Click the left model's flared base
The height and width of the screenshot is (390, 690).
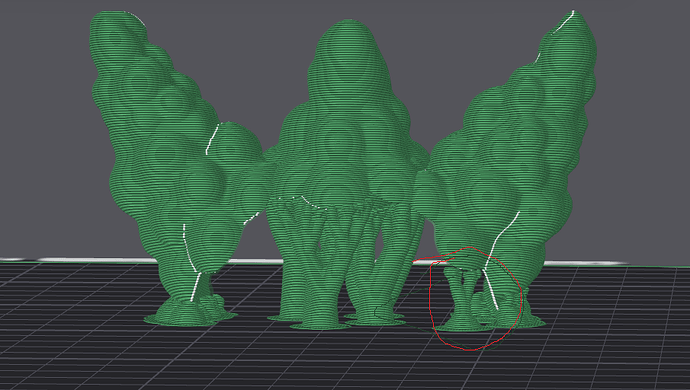click(190, 315)
